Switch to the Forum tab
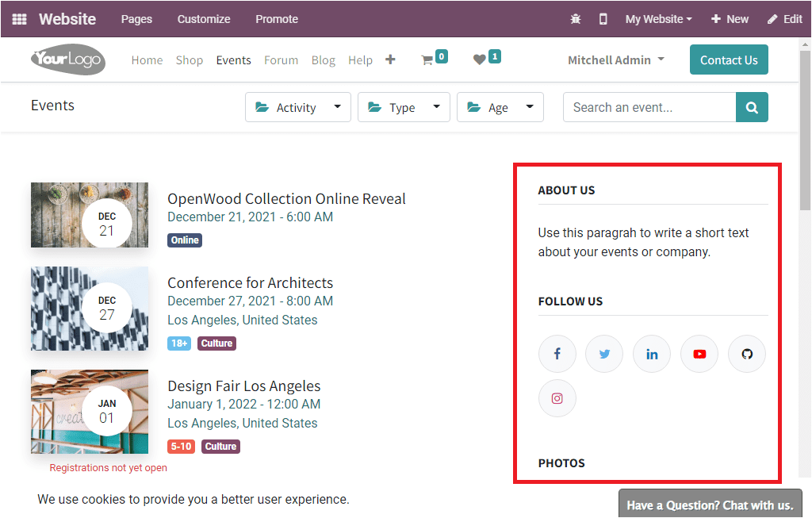The width and height of the screenshot is (812, 518). tap(281, 59)
